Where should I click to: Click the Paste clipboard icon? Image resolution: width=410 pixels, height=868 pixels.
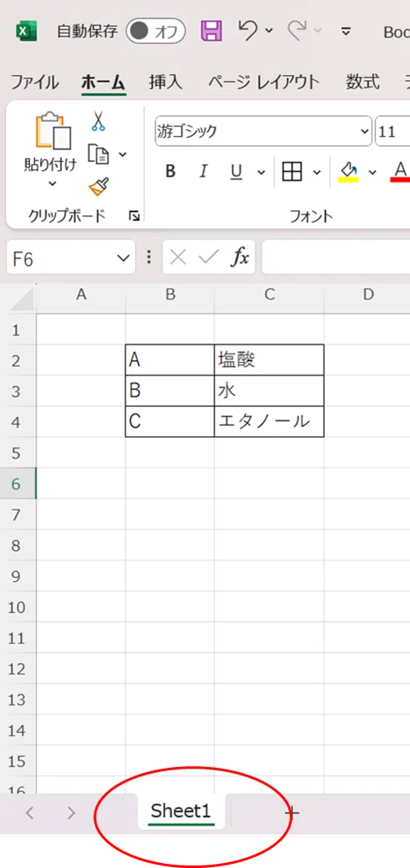(53, 131)
